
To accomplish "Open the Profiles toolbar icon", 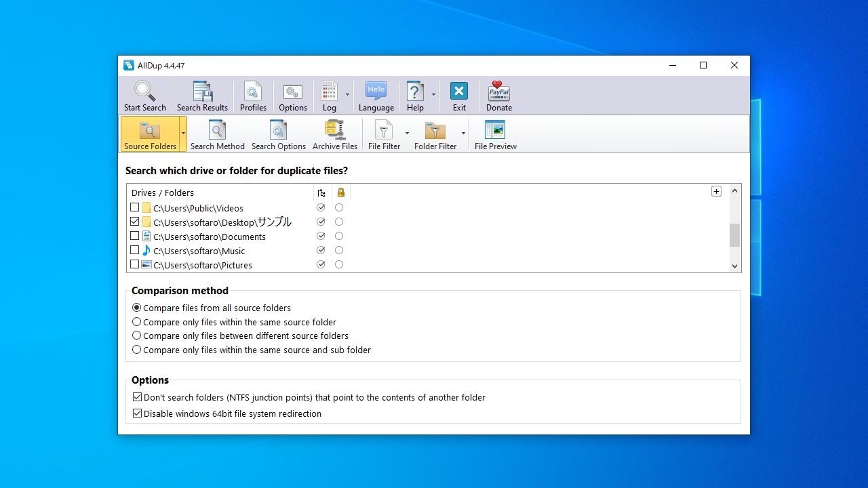I will [253, 91].
